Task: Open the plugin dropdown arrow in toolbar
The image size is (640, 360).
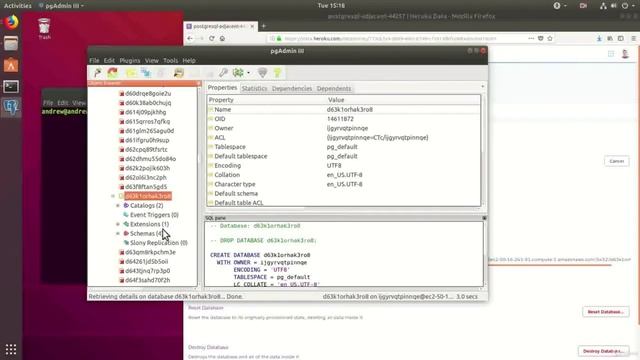Action: click(x=248, y=73)
